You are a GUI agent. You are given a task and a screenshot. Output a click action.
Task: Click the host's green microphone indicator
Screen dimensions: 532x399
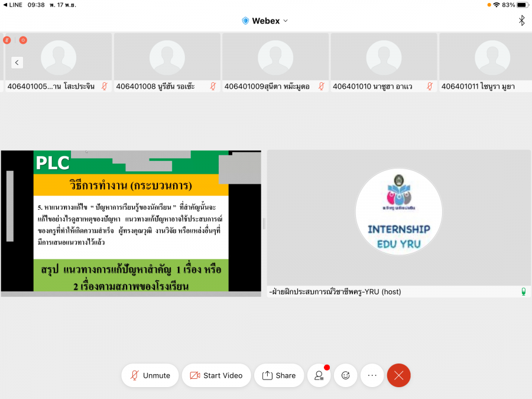click(523, 291)
